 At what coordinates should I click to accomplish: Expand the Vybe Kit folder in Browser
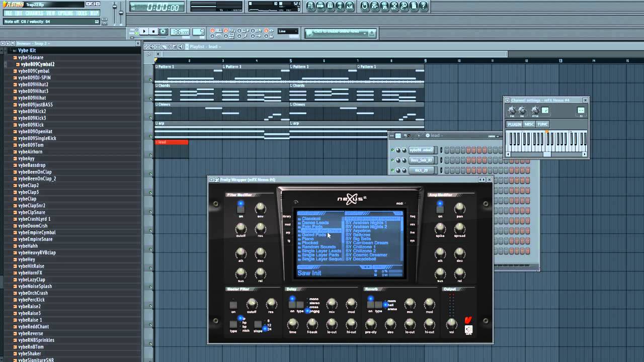tap(26, 51)
